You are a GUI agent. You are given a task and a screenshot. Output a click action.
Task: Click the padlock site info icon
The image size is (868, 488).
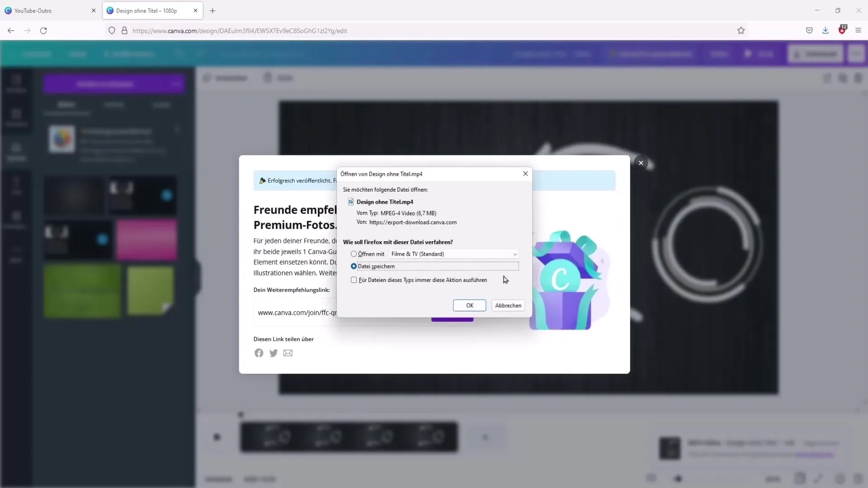124,31
